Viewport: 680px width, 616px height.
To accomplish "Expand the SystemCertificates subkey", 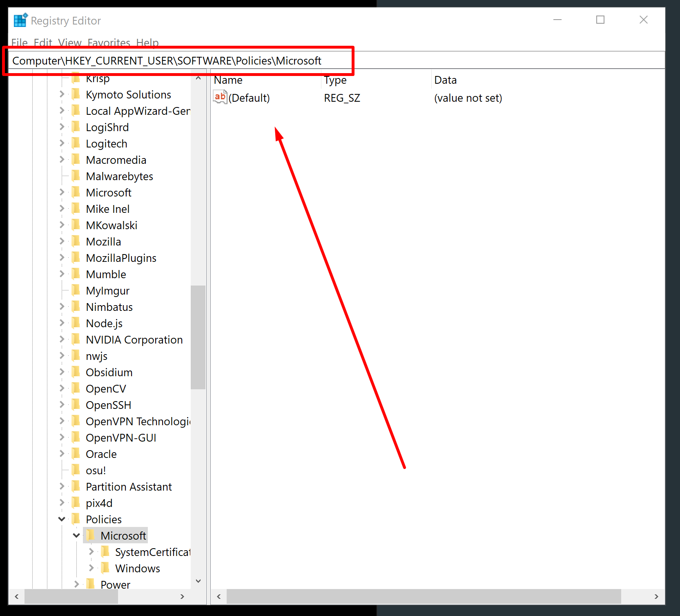I will [x=91, y=551].
